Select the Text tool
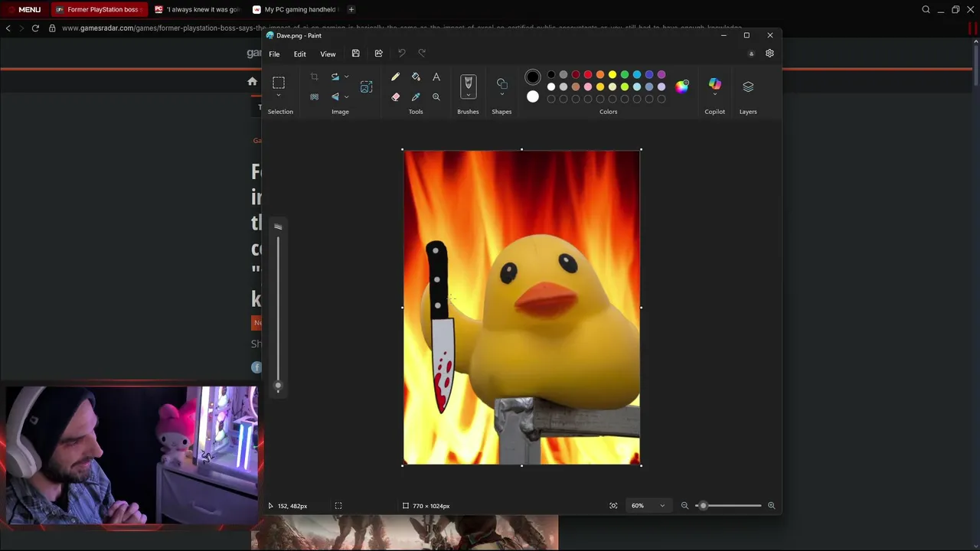The width and height of the screenshot is (980, 551). click(x=436, y=77)
